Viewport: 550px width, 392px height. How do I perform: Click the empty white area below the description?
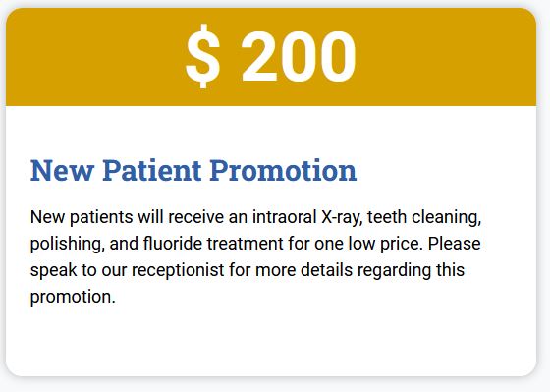coord(271,340)
